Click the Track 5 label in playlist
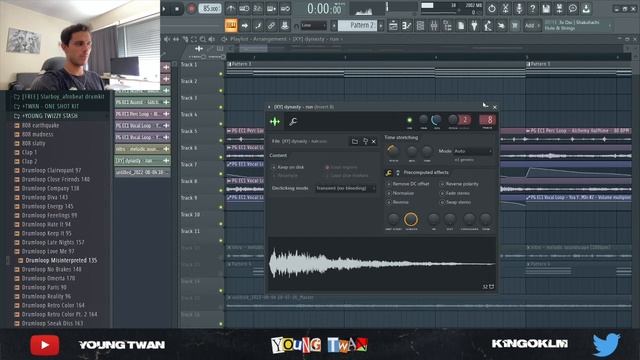The image size is (640, 360). coord(189,131)
